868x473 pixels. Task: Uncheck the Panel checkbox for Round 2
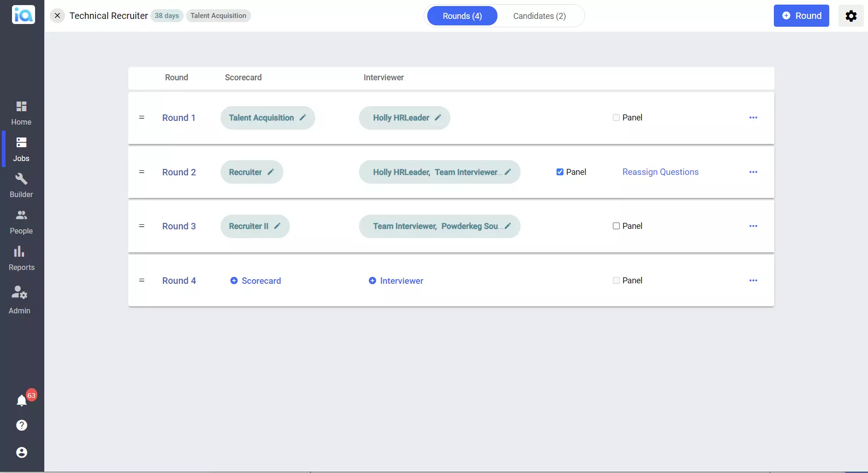(560, 172)
